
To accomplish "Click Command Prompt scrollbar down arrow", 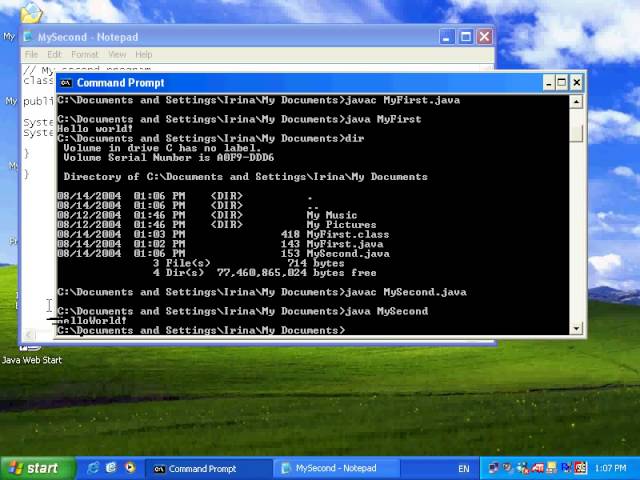I will 576,328.
